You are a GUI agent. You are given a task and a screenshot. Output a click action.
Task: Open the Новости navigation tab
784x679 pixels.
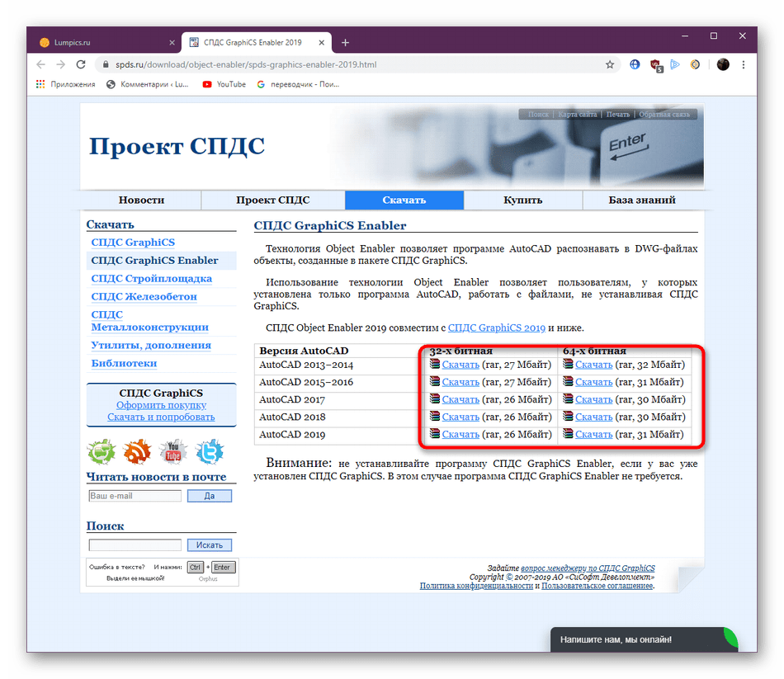(141, 200)
